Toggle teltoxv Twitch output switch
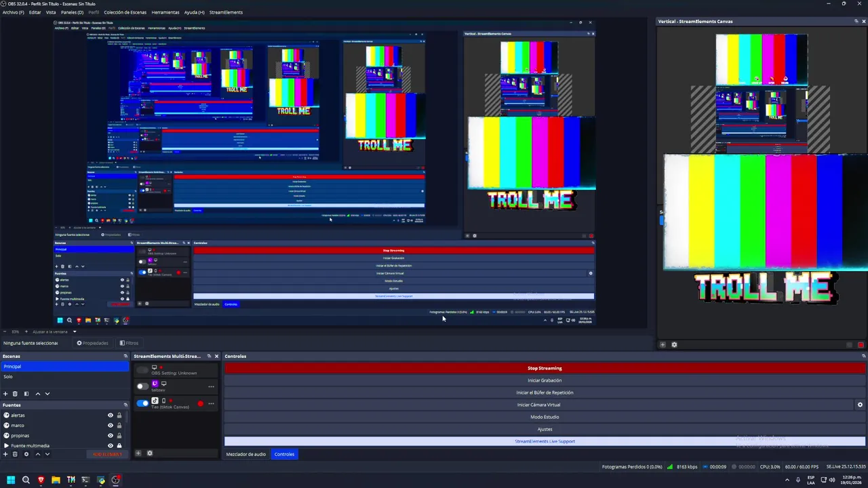Screen dimensions: 868x488 pyautogui.click(x=142, y=386)
